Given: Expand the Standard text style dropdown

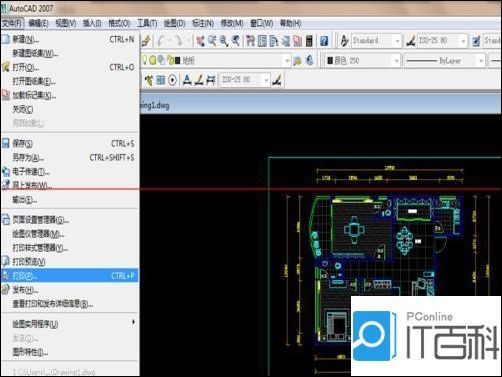Looking at the screenshot, I should point(397,41).
